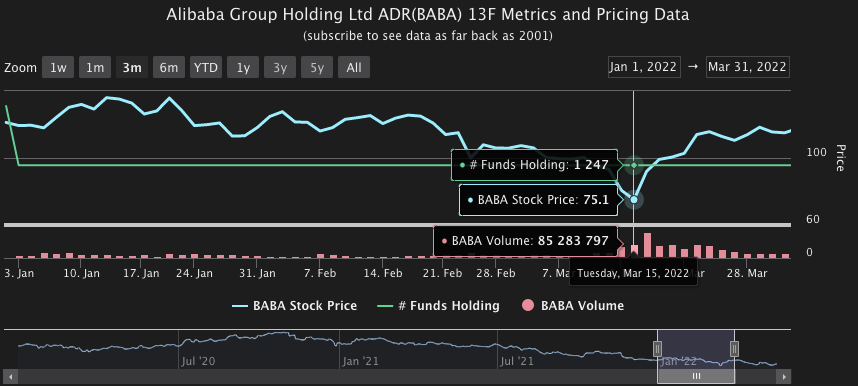The height and width of the screenshot is (386, 858).
Task: Toggle BABA Stock Price series in legend
Action: (295, 306)
